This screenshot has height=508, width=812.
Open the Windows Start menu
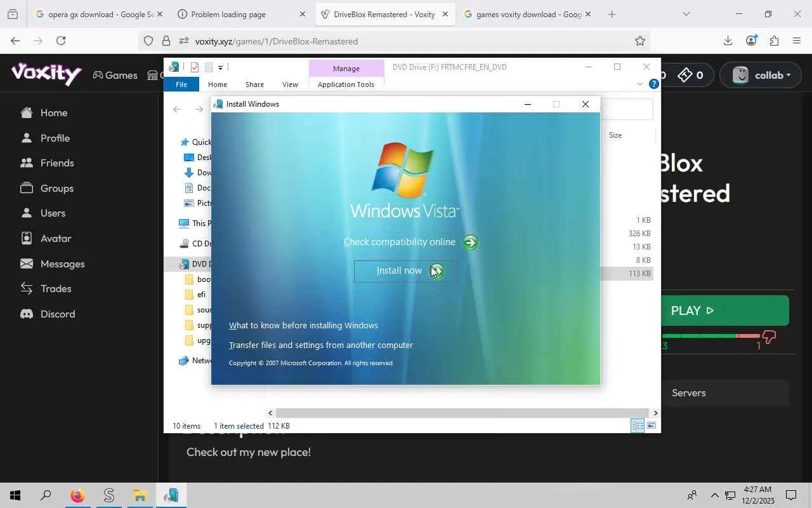pos(15,495)
